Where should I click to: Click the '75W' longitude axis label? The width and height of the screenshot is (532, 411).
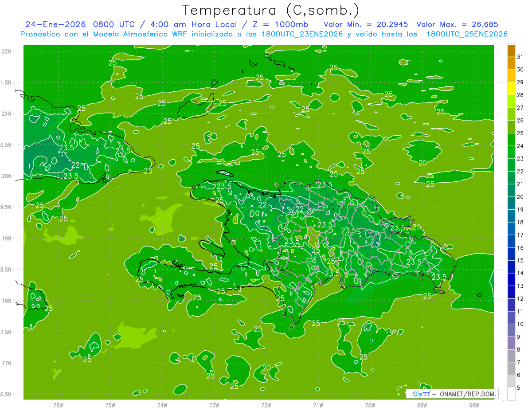pos(110,405)
